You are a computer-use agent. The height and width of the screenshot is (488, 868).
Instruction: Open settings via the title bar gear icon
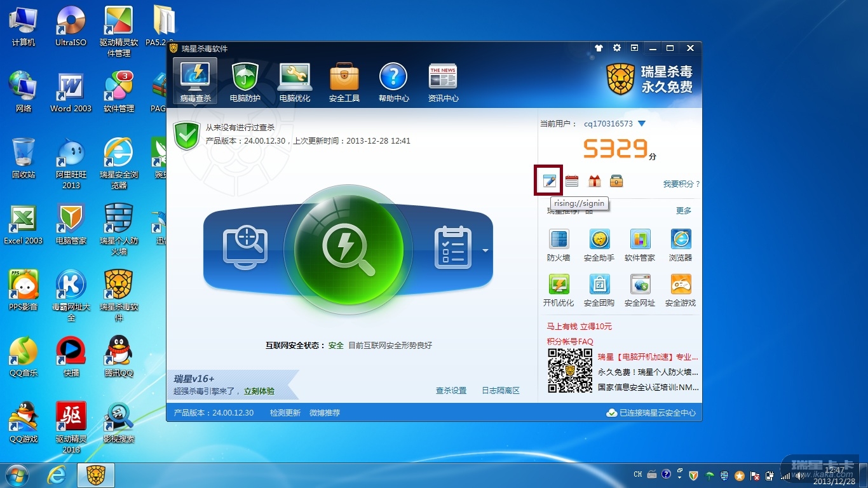point(617,48)
